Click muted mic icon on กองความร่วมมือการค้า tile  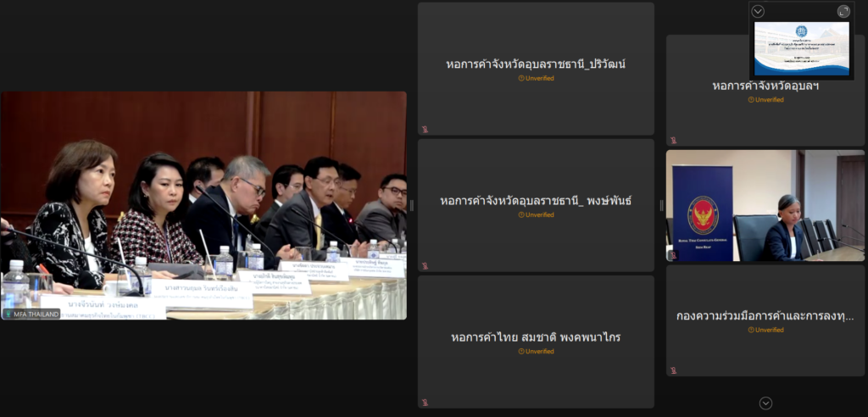coord(673,370)
